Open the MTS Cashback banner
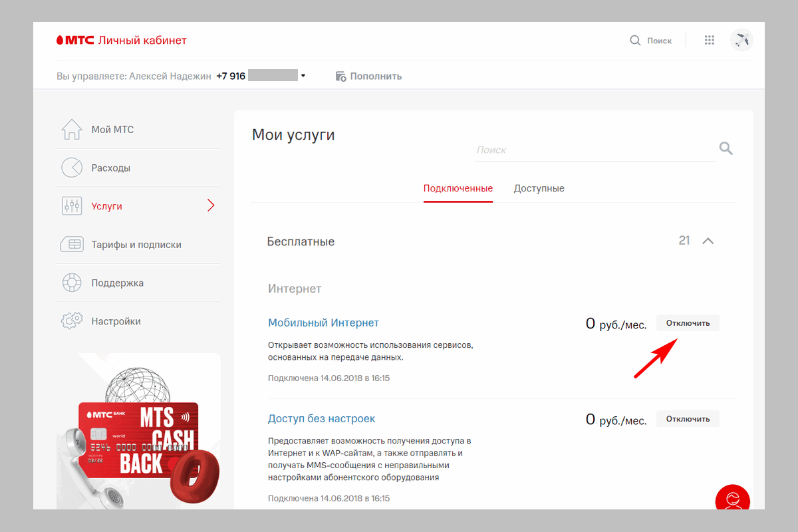Screen dimensions: 798x532 [138, 431]
